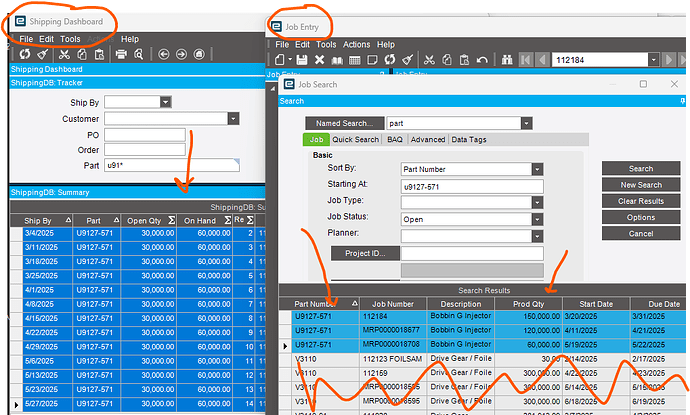Click Clear broom icon in Shipping Dashboard toolbar
The height and width of the screenshot is (415, 690).
(x=42, y=54)
